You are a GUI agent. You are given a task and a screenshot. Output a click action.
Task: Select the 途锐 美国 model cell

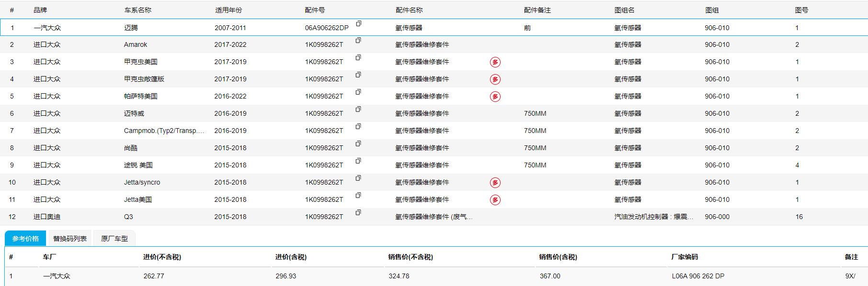click(x=138, y=165)
